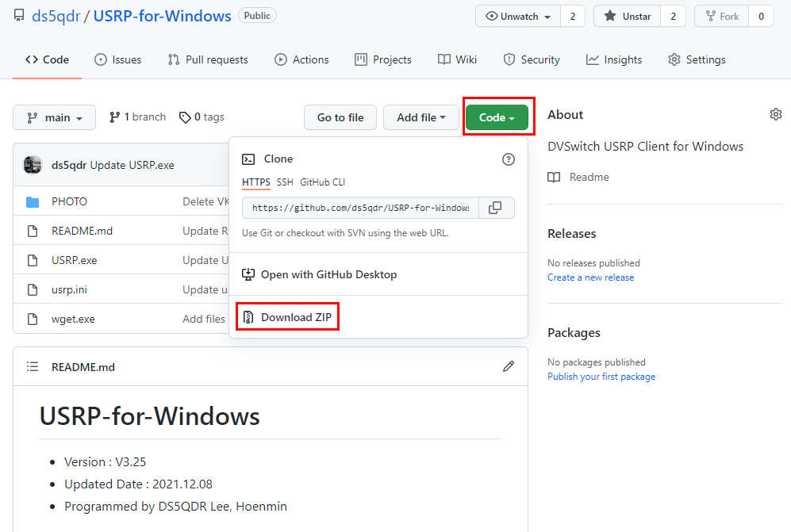The height and width of the screenshot is (532, 791).
Task: Open the Actions tab
Action: coord(301,59)
